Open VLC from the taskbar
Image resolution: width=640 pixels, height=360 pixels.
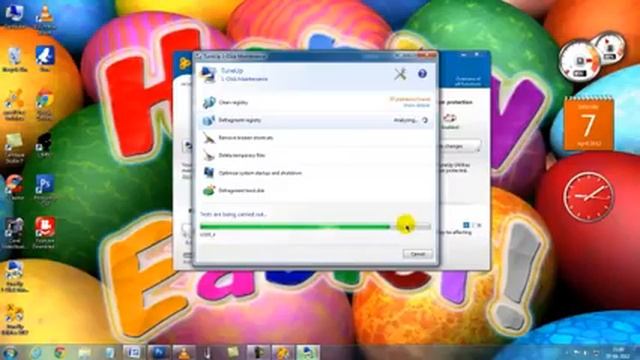[183, 352]
